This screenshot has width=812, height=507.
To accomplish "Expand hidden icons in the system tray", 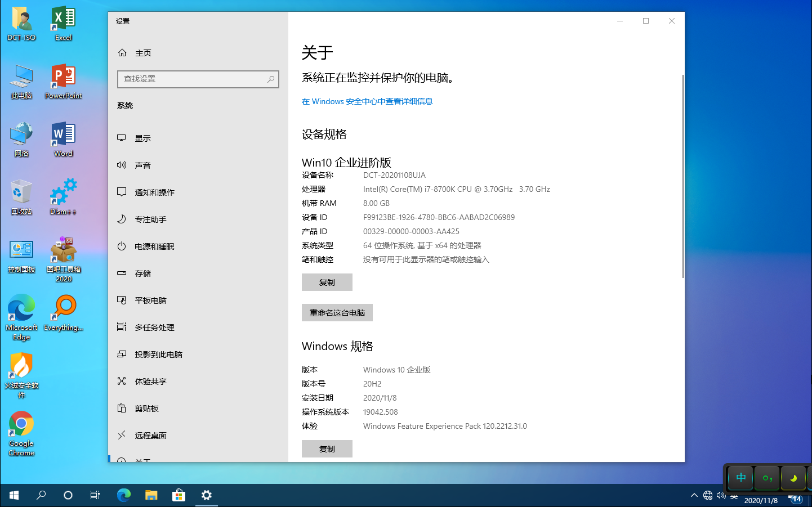I will [x=694, y=496].
